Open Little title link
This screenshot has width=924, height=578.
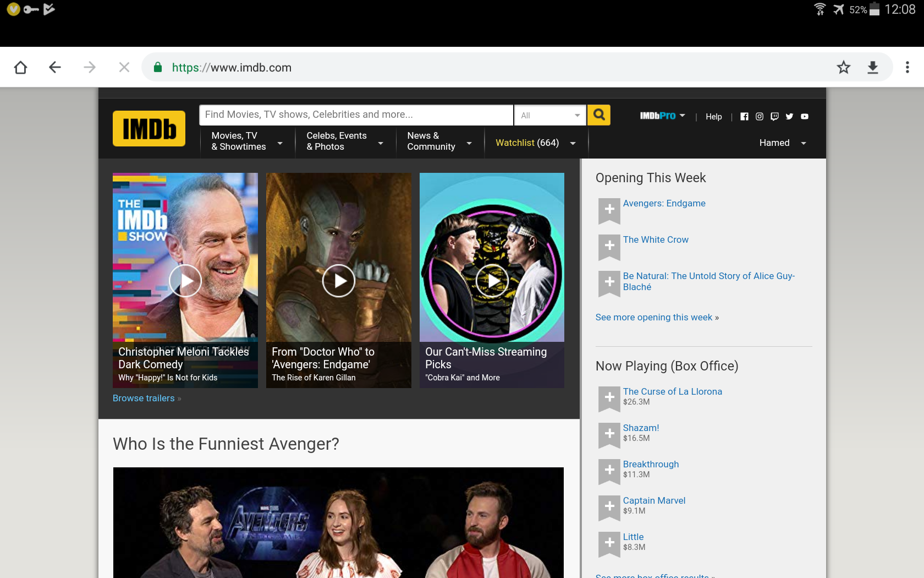pos(633,537)
